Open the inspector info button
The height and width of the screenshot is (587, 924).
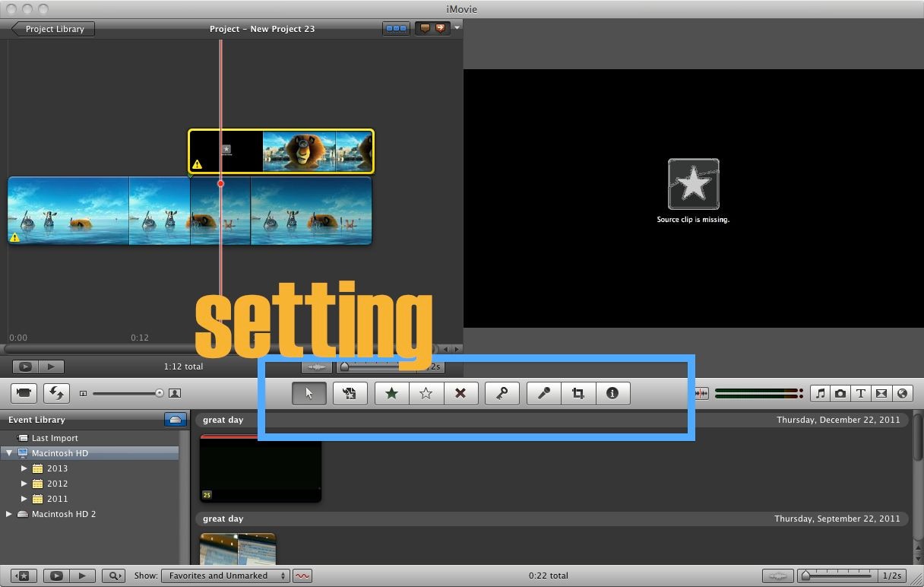point(612,393)
